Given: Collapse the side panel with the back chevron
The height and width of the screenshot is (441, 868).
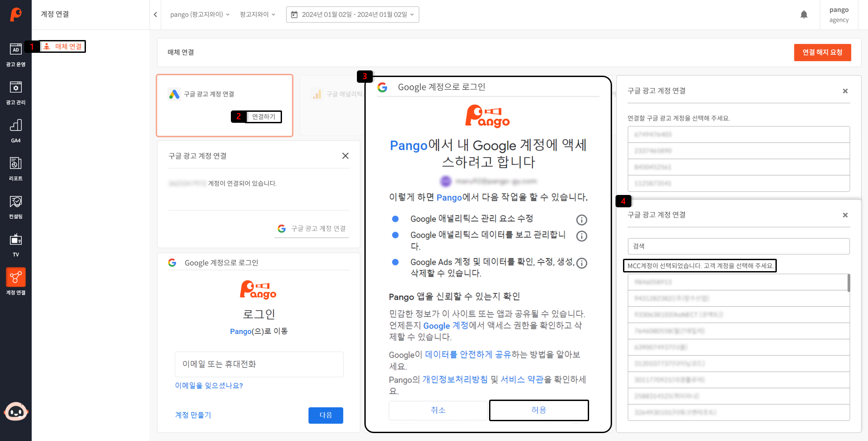Looking at the screenshot, I should click(156, 15).
